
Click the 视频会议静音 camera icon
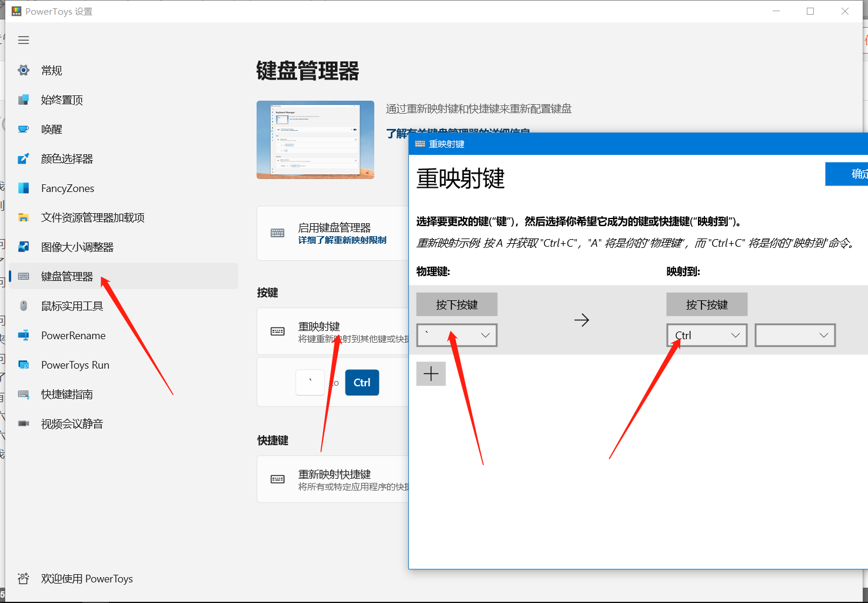pyautogui.click(x=24, y=423)
